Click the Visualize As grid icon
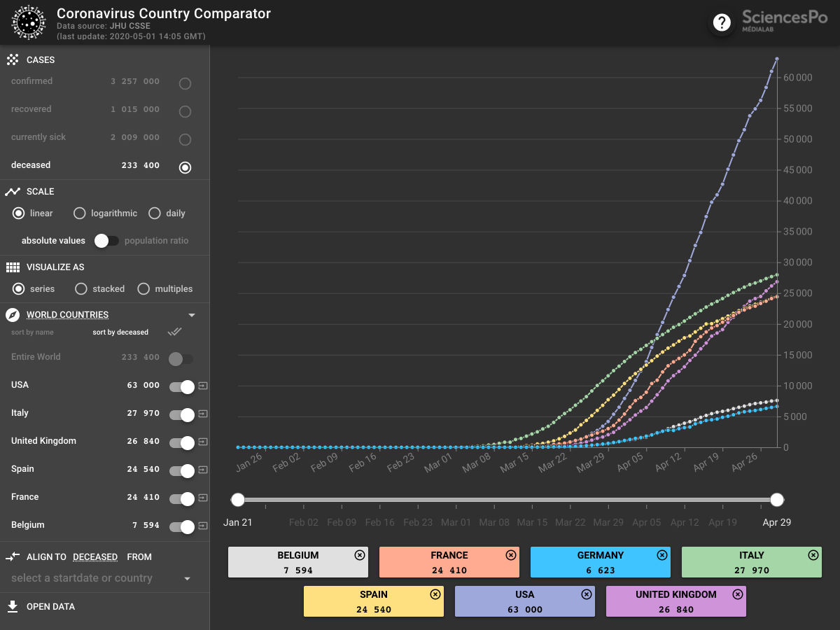 tap(13, 267)
